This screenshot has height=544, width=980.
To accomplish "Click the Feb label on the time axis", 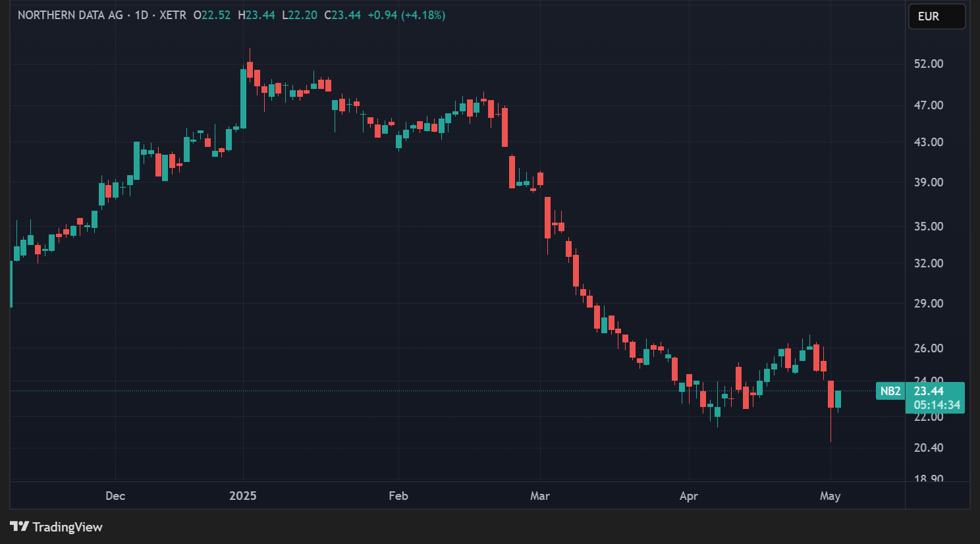I will click(398, 496).
